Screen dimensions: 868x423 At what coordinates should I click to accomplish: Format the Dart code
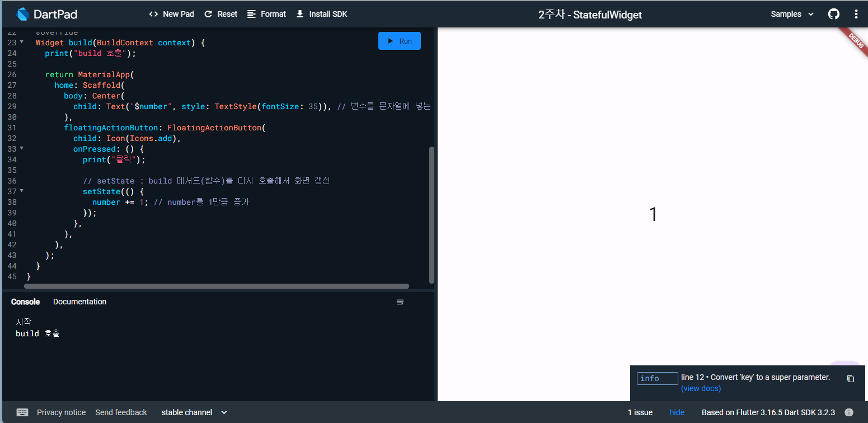coord(266,14)
